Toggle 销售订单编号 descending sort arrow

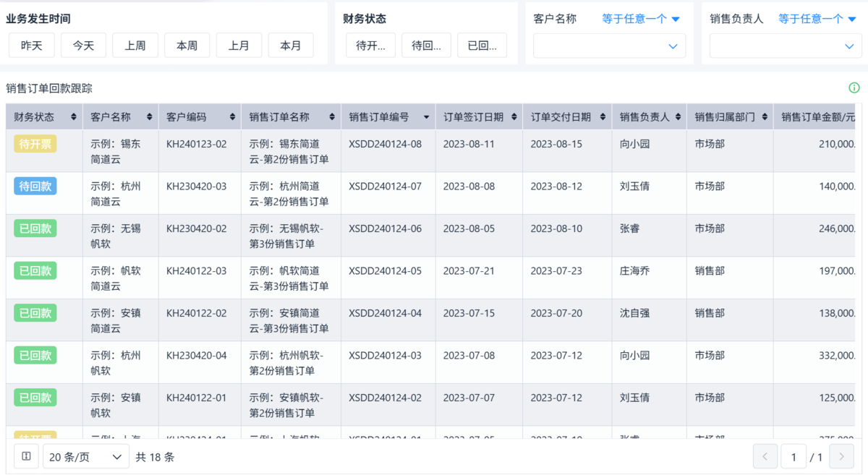427,117
